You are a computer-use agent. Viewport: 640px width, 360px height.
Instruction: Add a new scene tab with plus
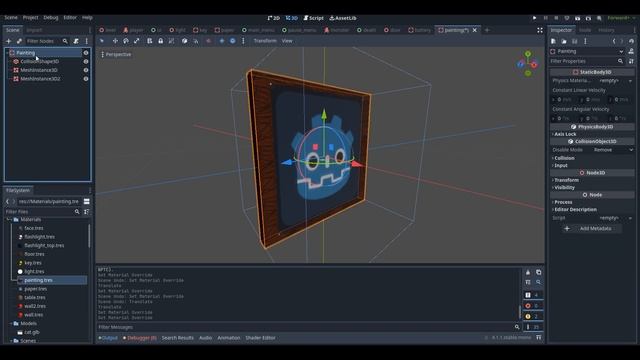tap(487, 30)
